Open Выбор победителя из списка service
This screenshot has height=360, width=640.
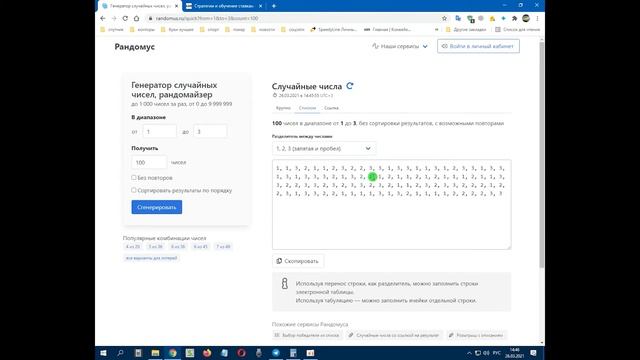coord(307,335)
